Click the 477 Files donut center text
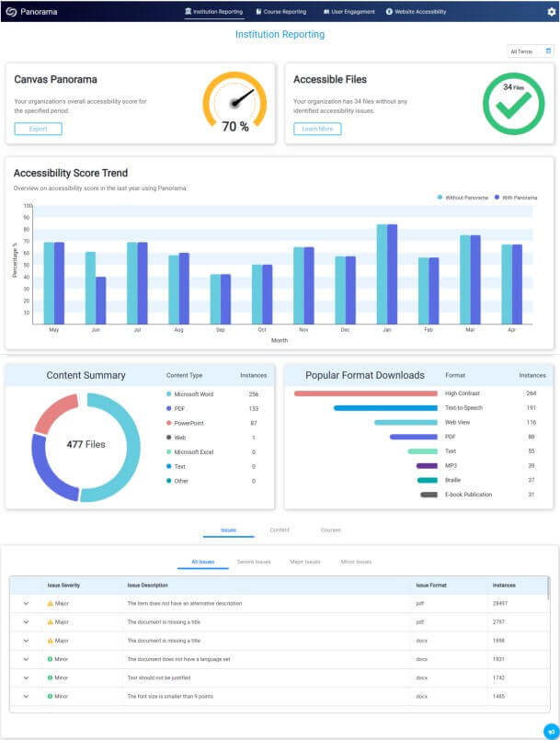 86,445
